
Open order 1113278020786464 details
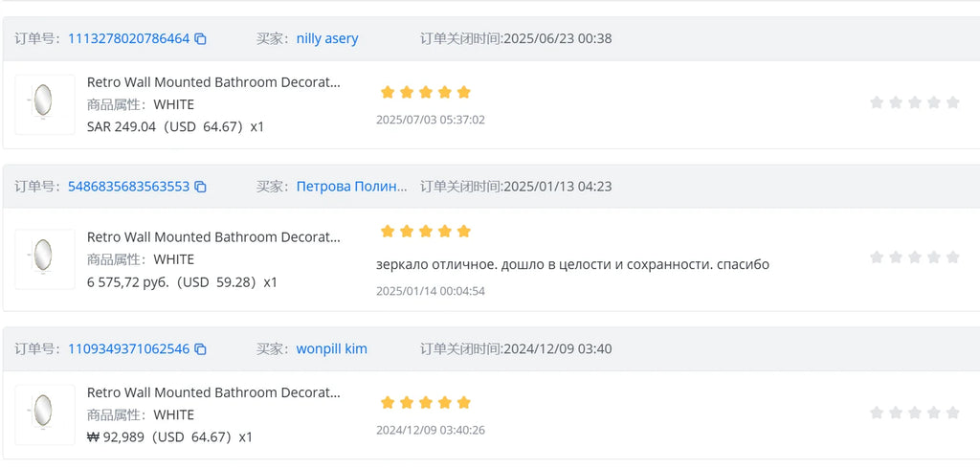coord(129,39)
